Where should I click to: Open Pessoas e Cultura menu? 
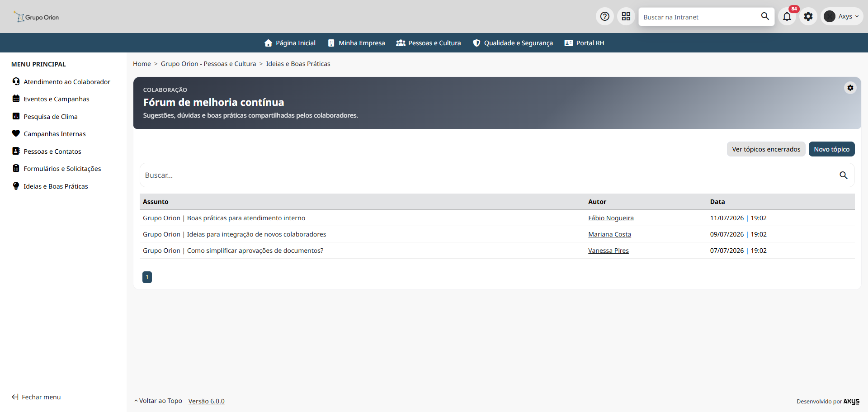coord(429,43)
